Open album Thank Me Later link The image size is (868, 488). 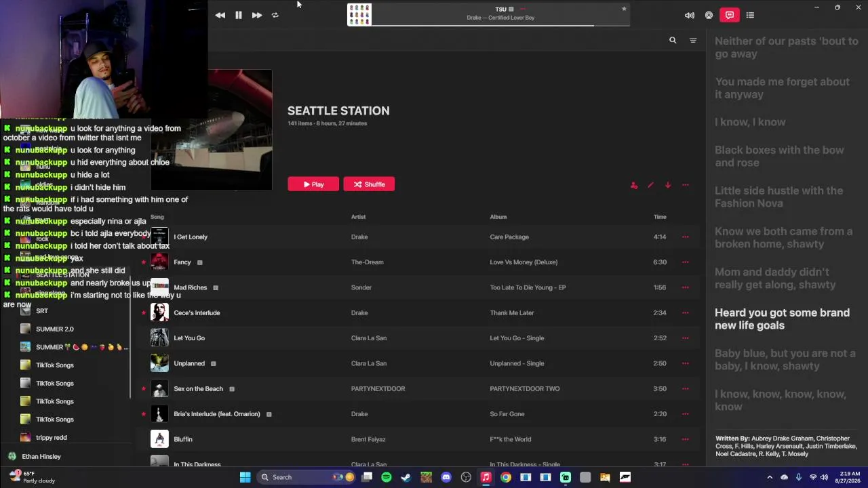[x=512, y=313]
